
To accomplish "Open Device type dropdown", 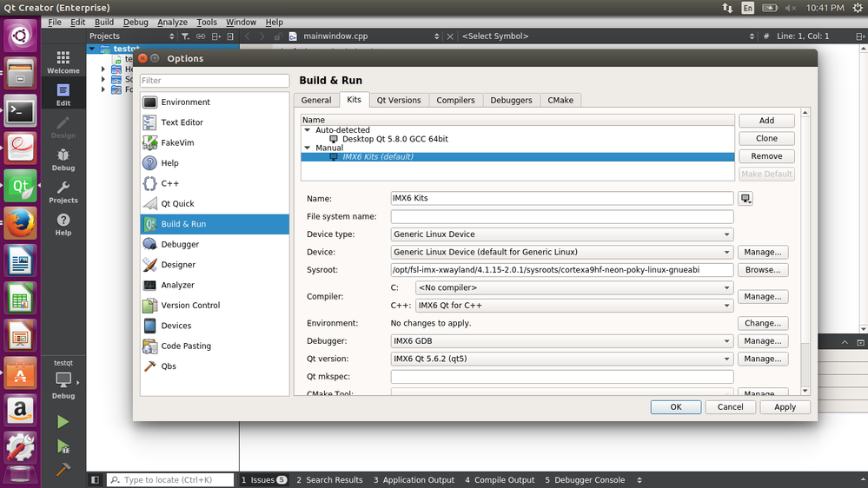I will (562, 234).
